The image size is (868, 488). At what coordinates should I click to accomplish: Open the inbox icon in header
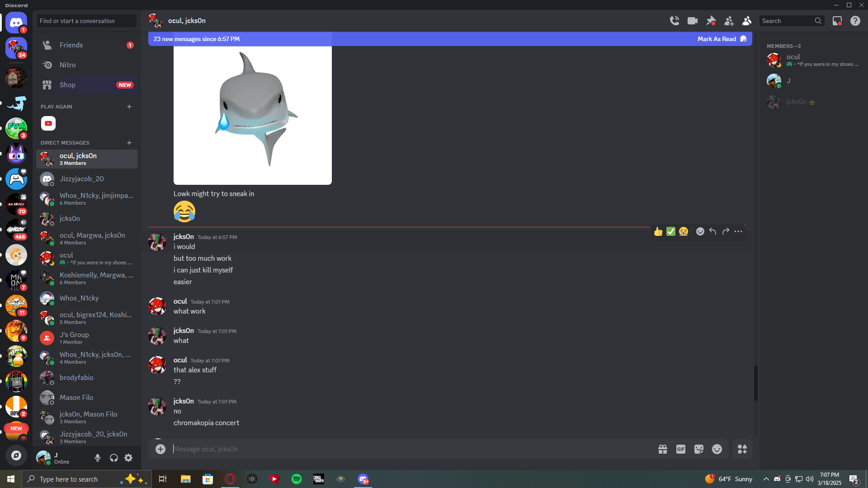pos(837,21)
